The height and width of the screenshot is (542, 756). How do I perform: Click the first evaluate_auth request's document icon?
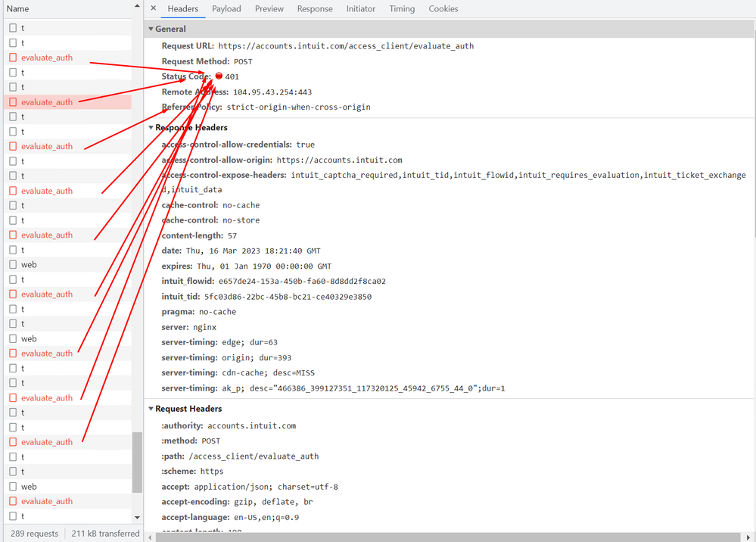point(13,58)
